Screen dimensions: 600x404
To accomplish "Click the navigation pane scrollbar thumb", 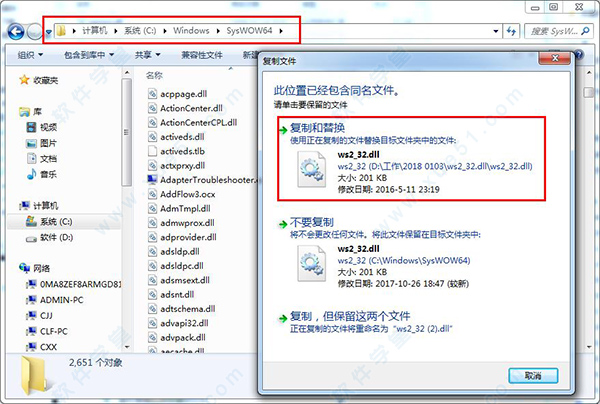I will tap(127, 132).
